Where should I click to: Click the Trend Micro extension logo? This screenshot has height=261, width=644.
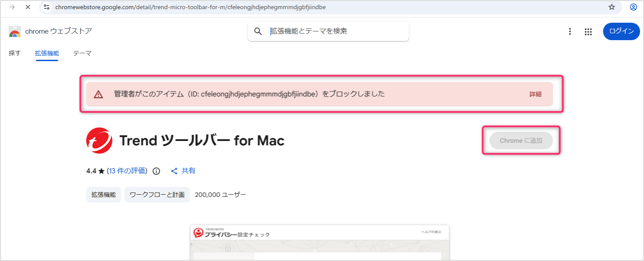pyautogui.click(x=99, y=141)
